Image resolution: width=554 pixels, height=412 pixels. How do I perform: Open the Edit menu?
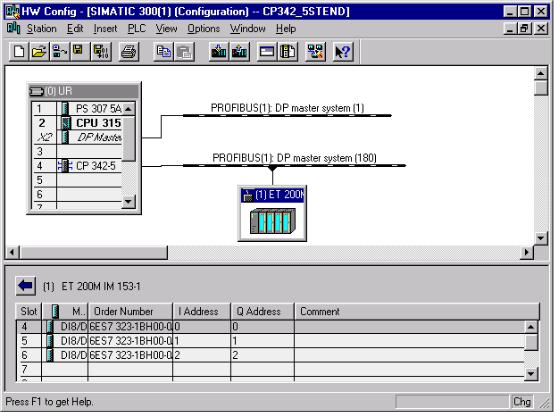tap(75, 29)
